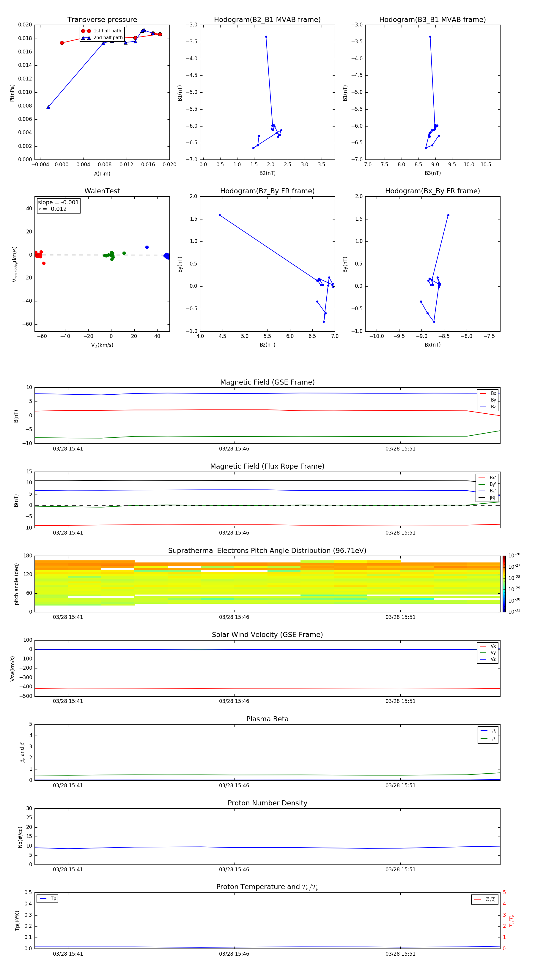This screenshot has height=980, width=535.
Task: Click the 'B2(nT)' x-axis label
Action: pos(267,173)
